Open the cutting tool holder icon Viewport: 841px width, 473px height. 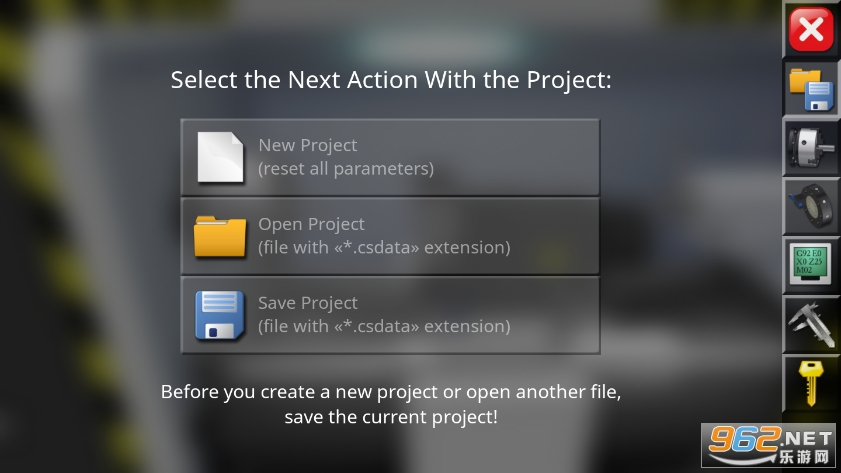[811, 207]
